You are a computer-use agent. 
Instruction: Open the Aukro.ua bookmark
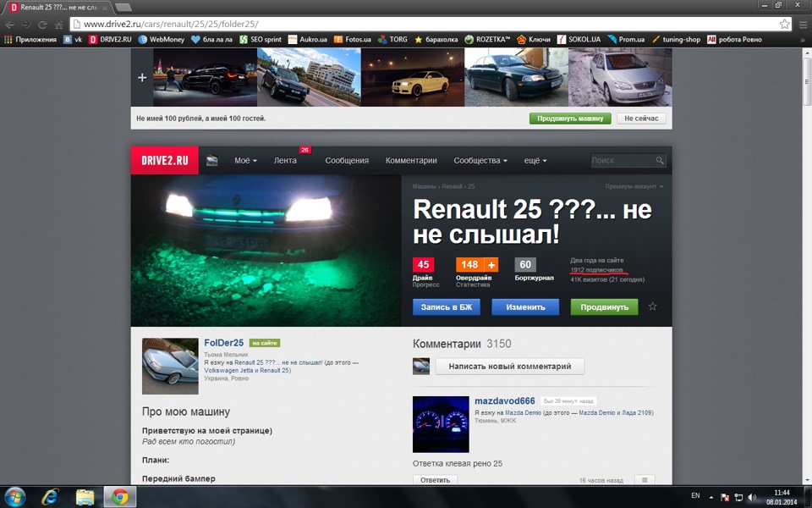(308, 40)
